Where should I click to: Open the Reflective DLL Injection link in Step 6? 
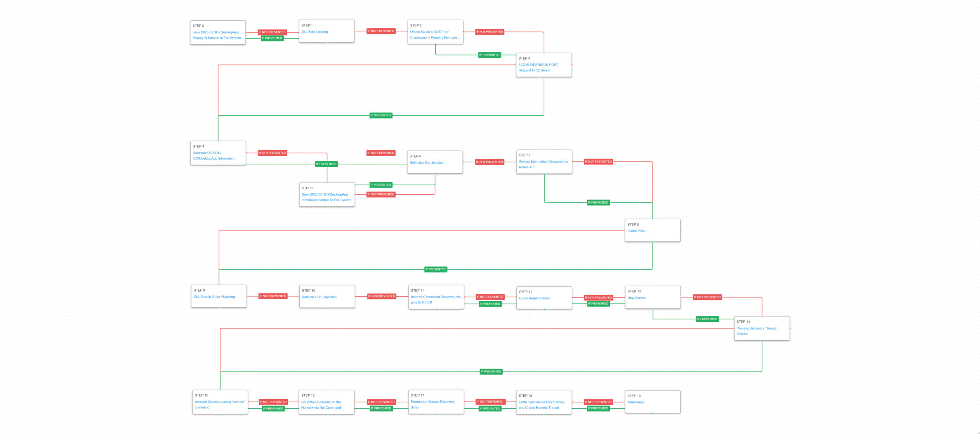click(x=427, y=163)
